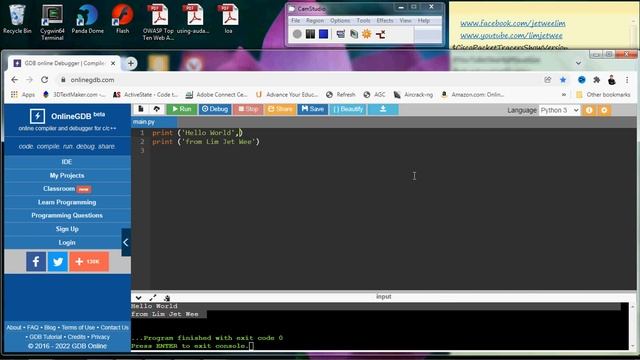Open the CamStudio Region menu
This screenshot has width=640, height=360.
[x=315, y=20]
